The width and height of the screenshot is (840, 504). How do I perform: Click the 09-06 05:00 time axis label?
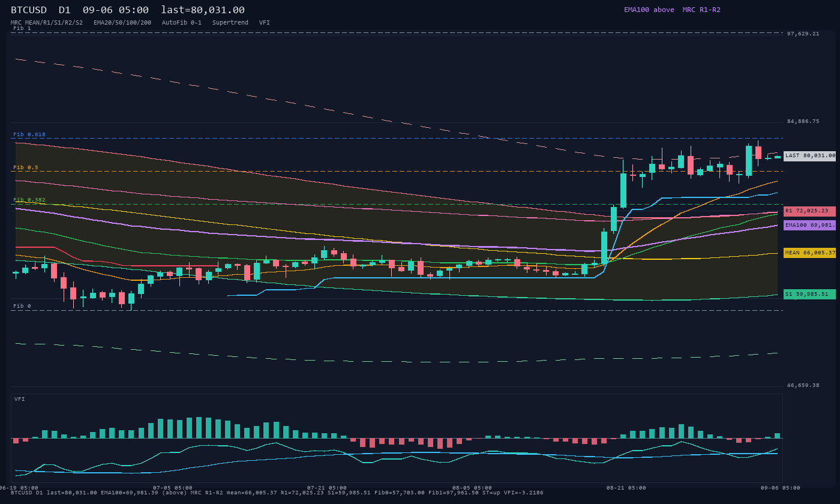[x=781, y=488]
